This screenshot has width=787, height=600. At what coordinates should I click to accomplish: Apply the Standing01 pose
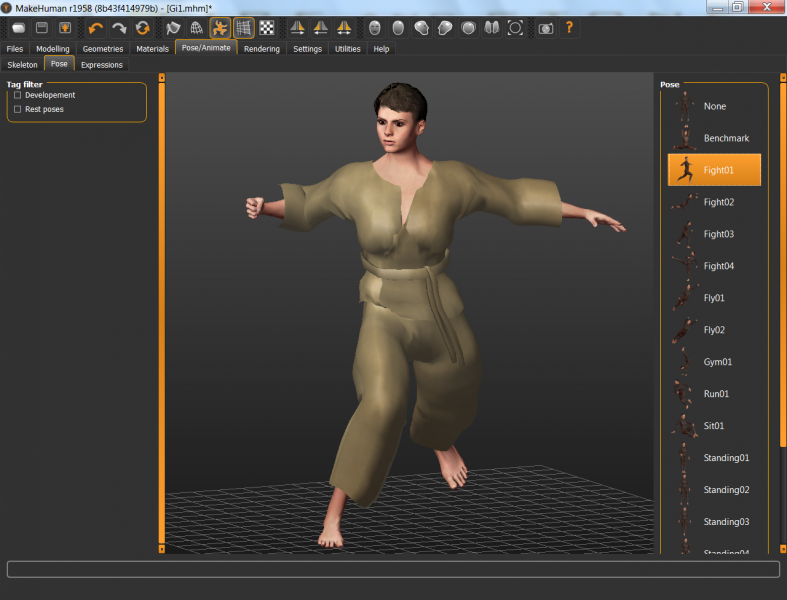[x=714, y=458]
